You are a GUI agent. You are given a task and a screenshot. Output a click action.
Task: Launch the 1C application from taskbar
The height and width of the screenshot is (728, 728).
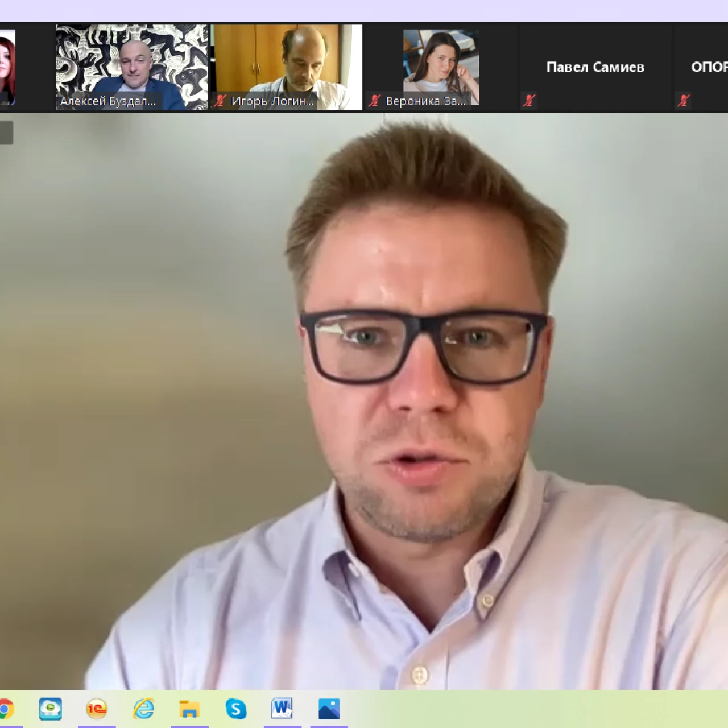pos(97,709)
